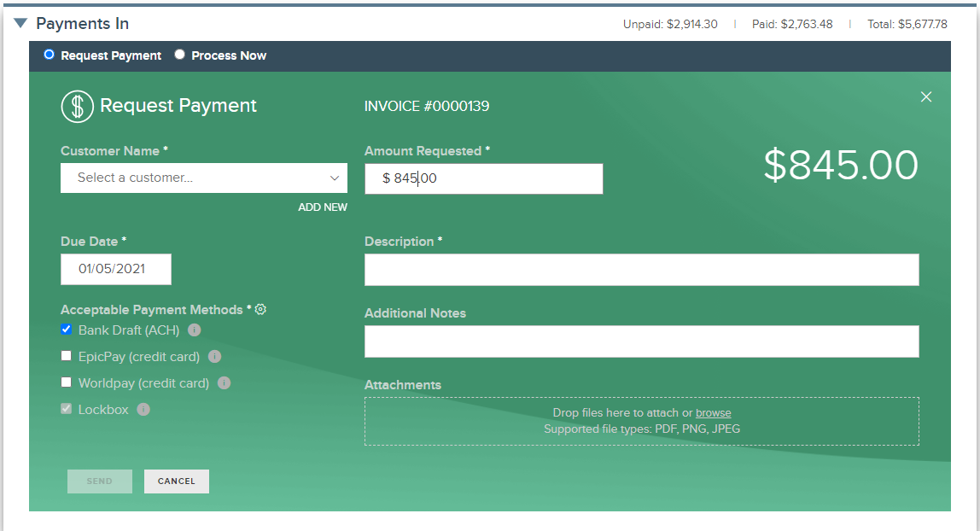Click the INVOICE #0000139 label

pos(427,106)
